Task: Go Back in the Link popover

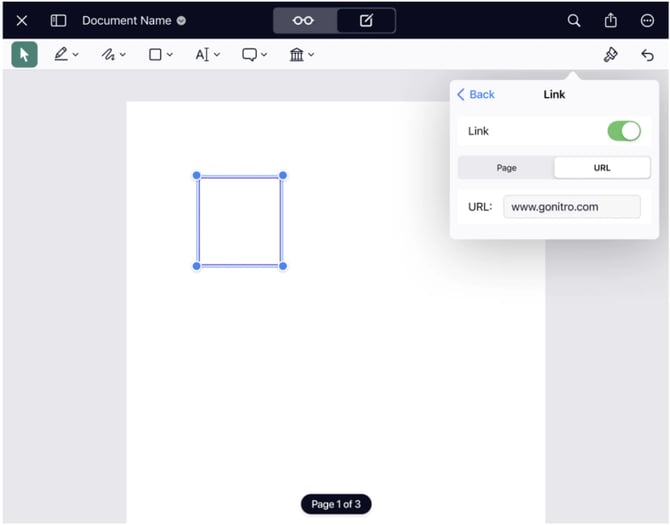Action: [476, 94]
